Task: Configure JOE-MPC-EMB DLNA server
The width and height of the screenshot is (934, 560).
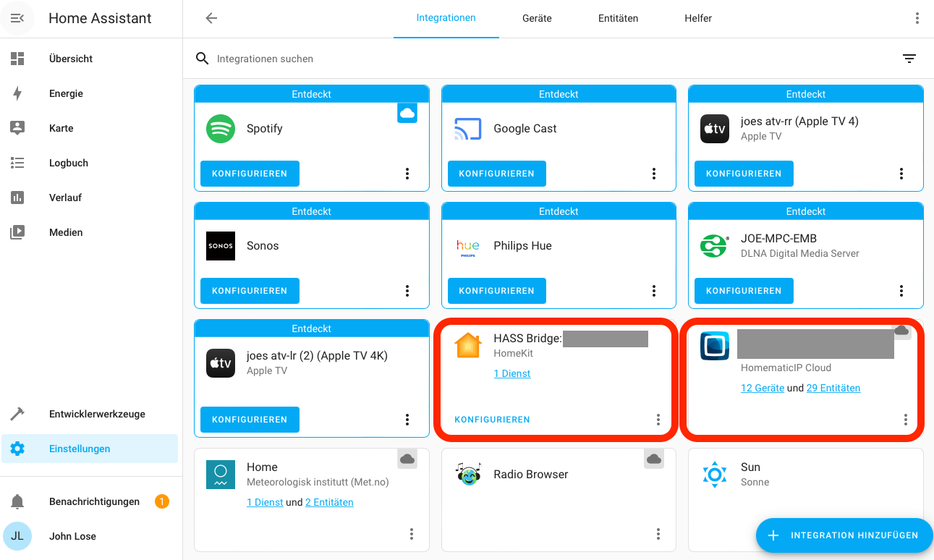Action: click(x=744, y=291)
